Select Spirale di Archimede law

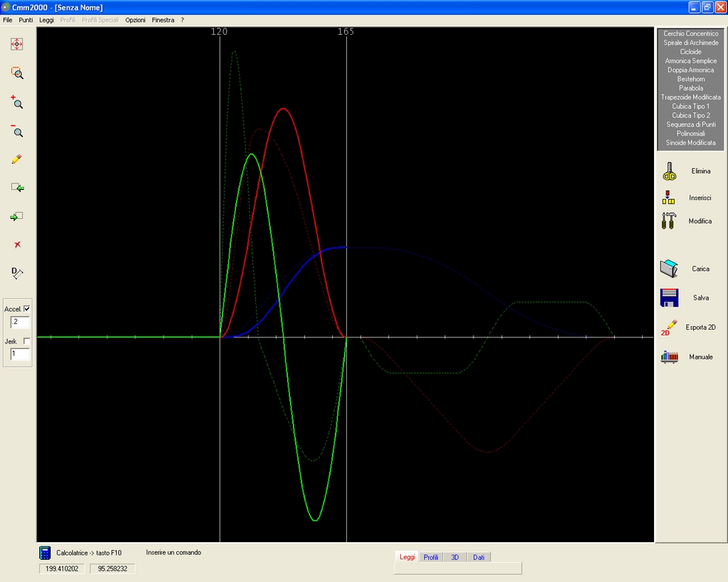click(690, 43)
